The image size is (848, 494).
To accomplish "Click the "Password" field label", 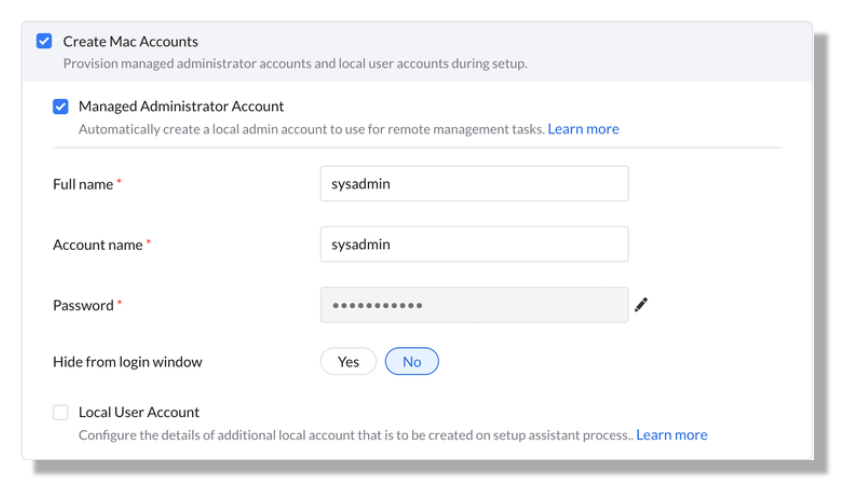I will coord(83,305).
